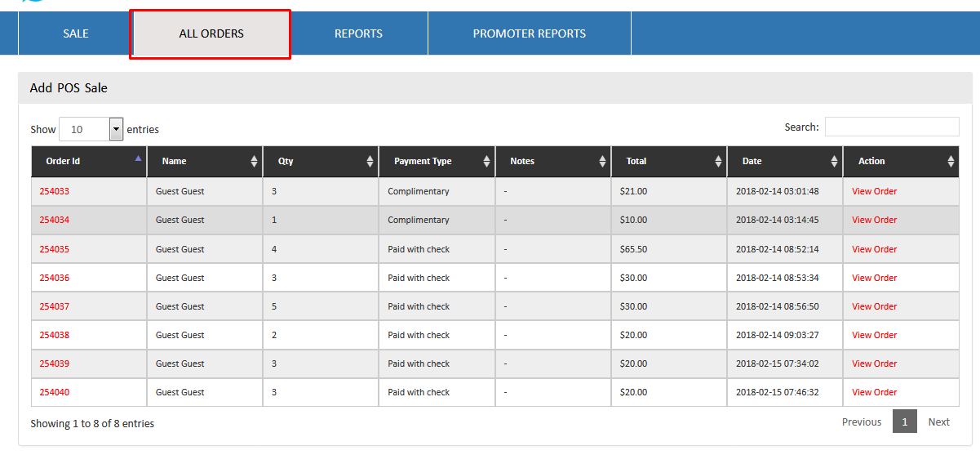Sort orders by Qty column arrows
This screenshot has height=455, width=980.
[370, 162]
